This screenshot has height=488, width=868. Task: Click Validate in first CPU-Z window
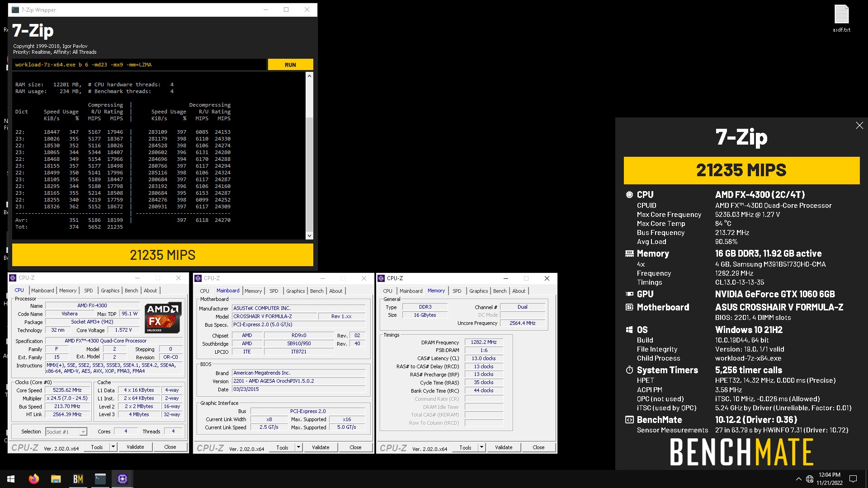point(135,447)
